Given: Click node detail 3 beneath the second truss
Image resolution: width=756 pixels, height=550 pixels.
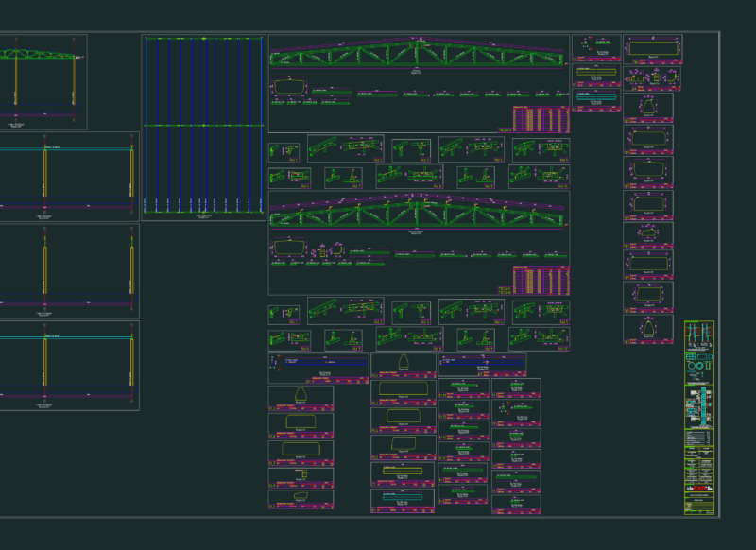Looking at the screenshot, I should [x=411, y=313].
